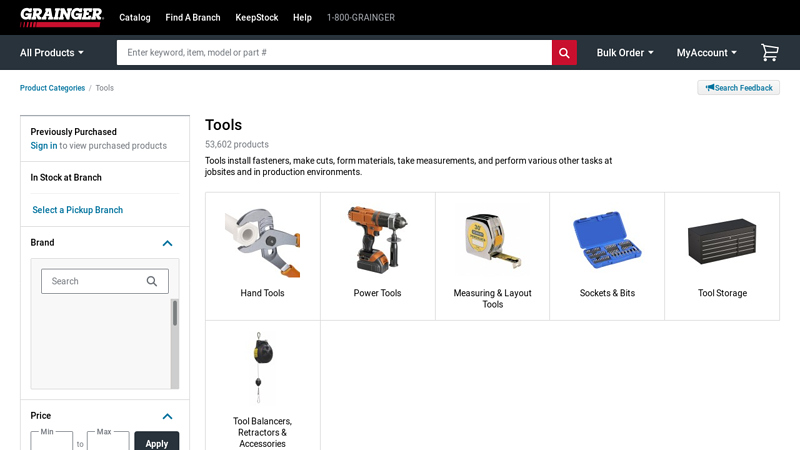Open the Tool Balancers retractor image
Image resolution: width=800 pixels, height=450 pixels.
(x=262, y=367)
